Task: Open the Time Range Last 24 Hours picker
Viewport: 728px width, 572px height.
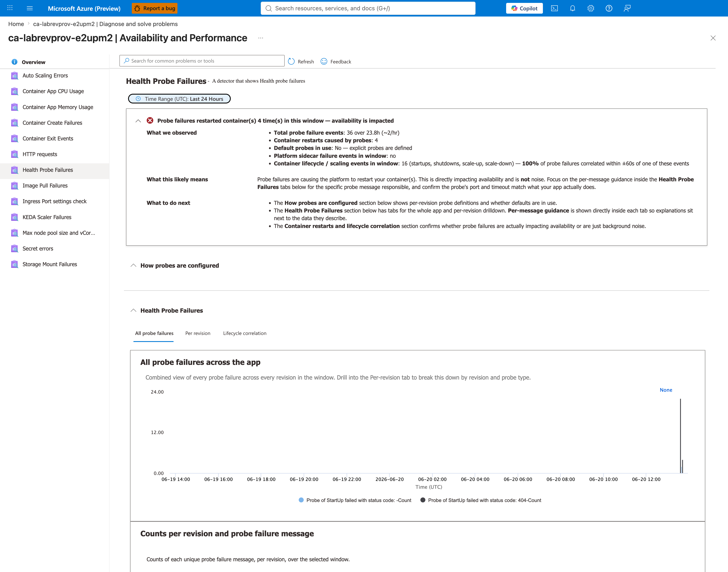Action: [179, 99]
